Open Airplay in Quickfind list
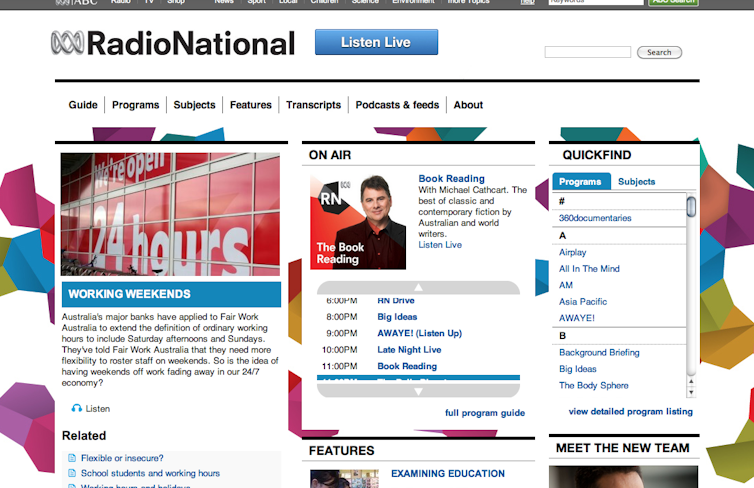754x488 pixels. coord(572,252)
